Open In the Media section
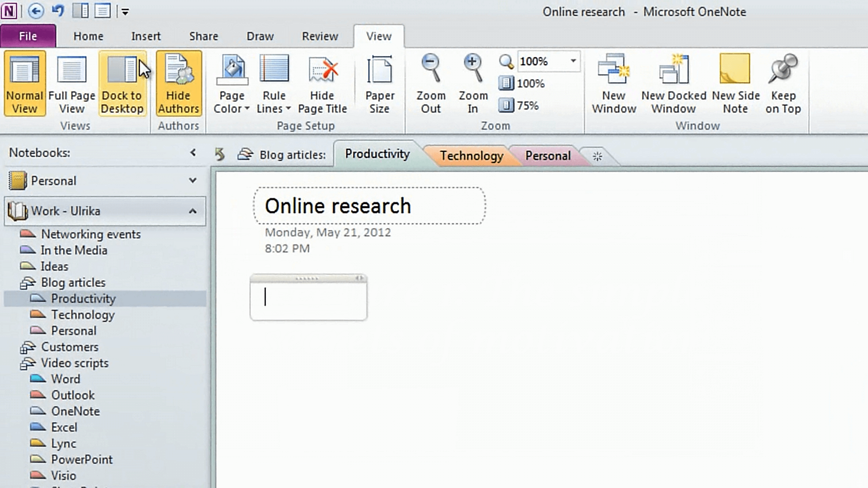 coord(74,250)
